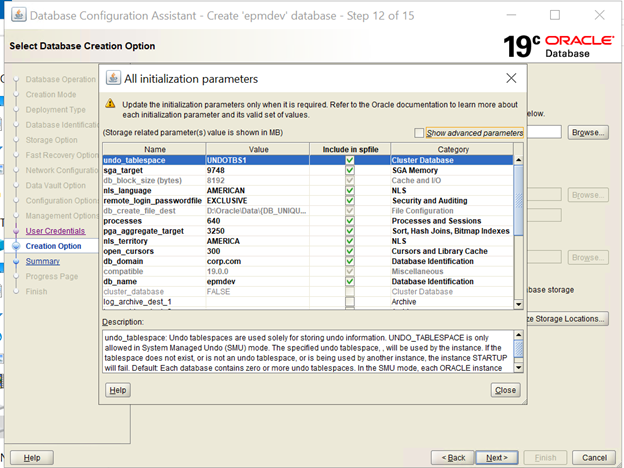Select Creation Option step in sidebar

coord(53,246)
